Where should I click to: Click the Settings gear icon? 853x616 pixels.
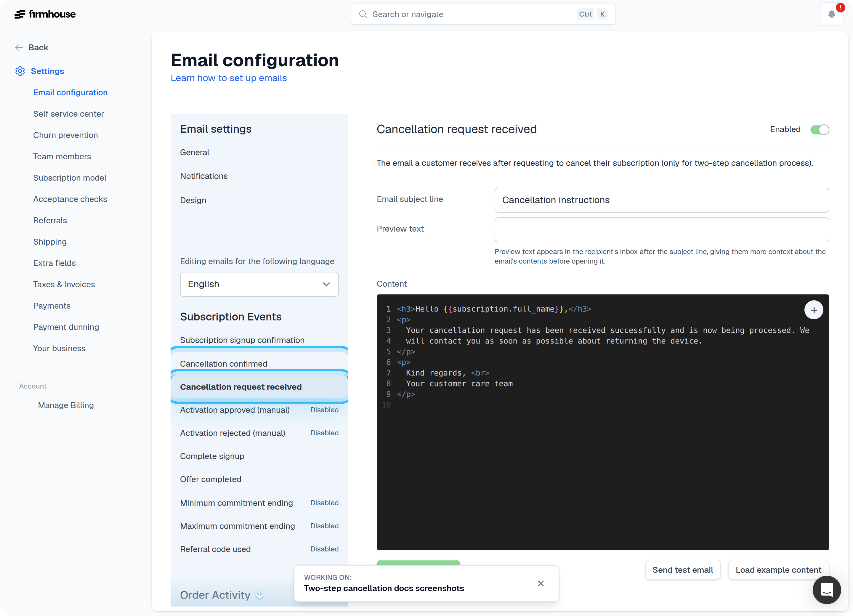click(x=20, y=71)
